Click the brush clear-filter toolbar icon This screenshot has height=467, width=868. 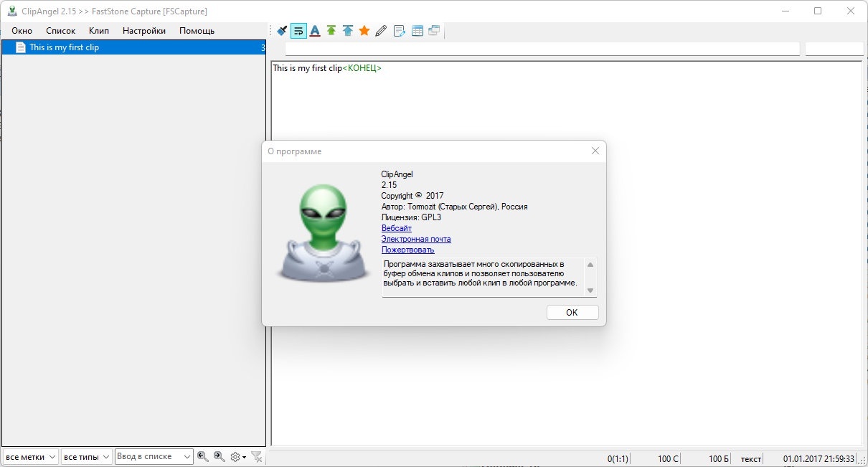[282, 31]
